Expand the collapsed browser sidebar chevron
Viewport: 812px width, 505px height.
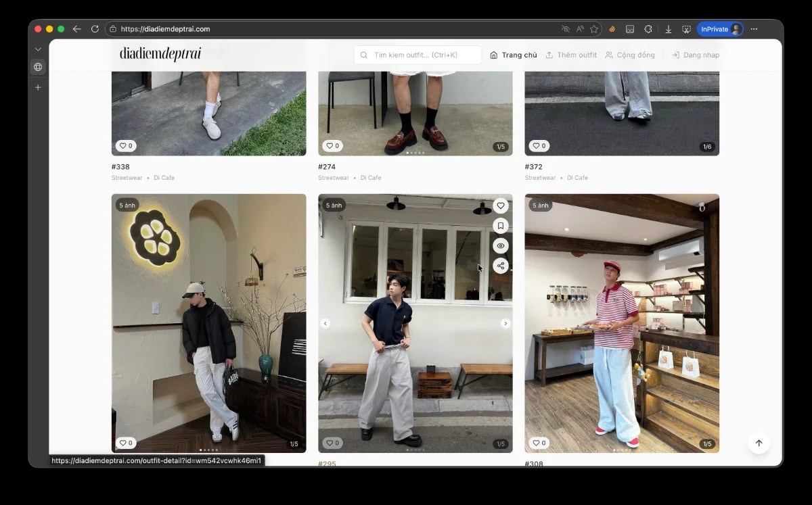point(38,49)
